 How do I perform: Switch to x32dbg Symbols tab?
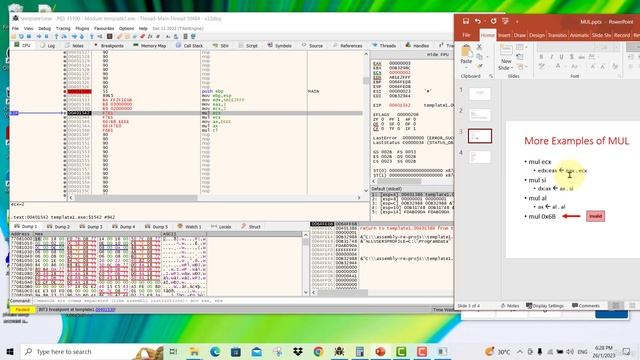pyautogui.click(x=280, y=46)
